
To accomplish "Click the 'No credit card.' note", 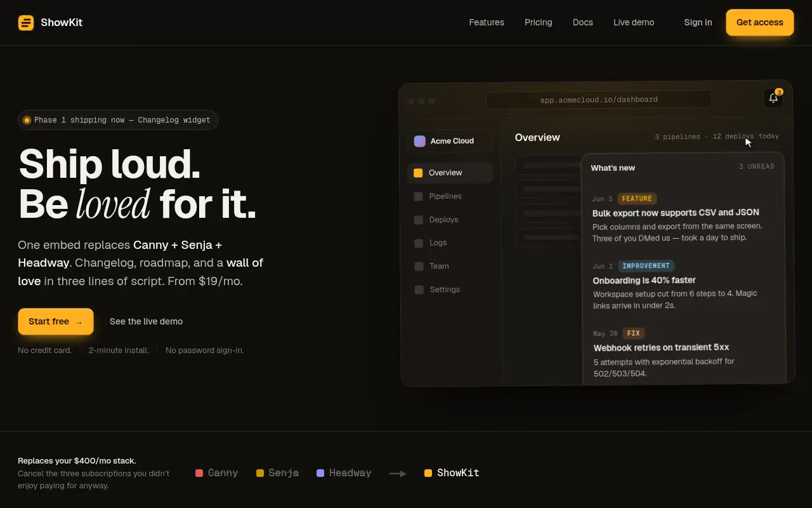I will [45, 351].
